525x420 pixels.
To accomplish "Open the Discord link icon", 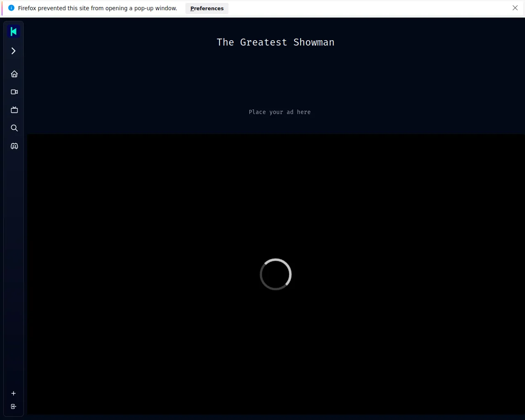I will (14, 146).
